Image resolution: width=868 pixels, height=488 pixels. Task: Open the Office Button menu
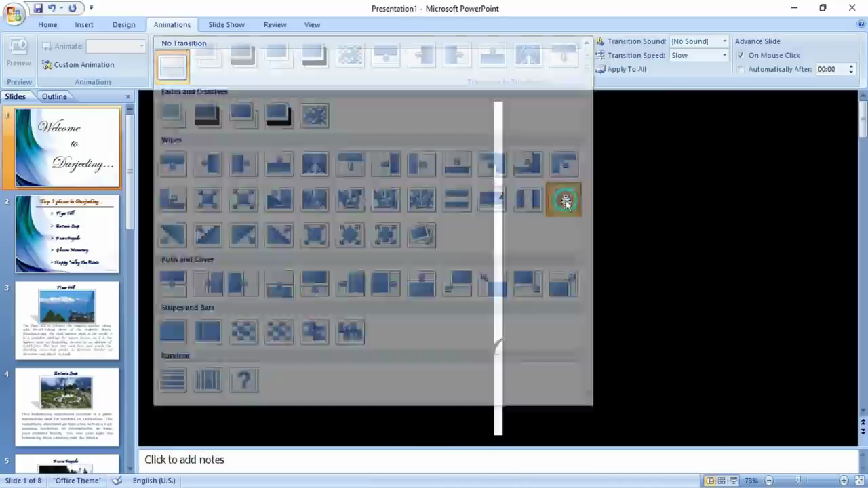13,12
